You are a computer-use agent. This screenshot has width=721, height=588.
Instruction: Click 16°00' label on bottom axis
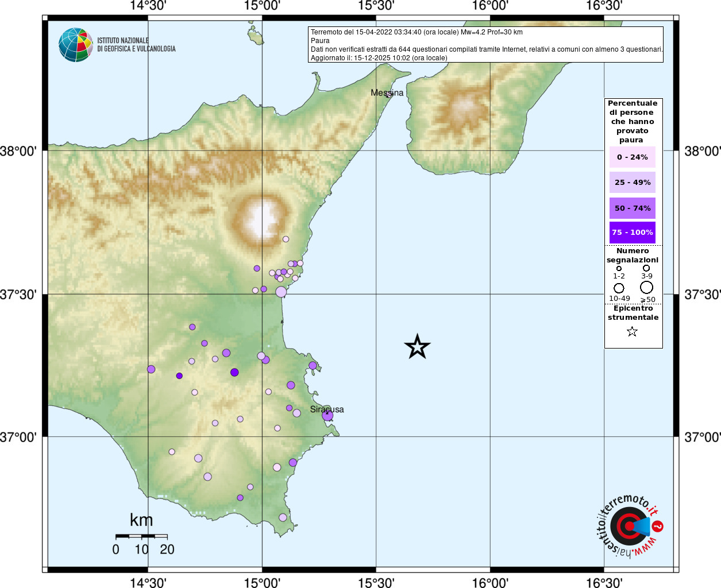pyautogui.click(x=490, y=582)
